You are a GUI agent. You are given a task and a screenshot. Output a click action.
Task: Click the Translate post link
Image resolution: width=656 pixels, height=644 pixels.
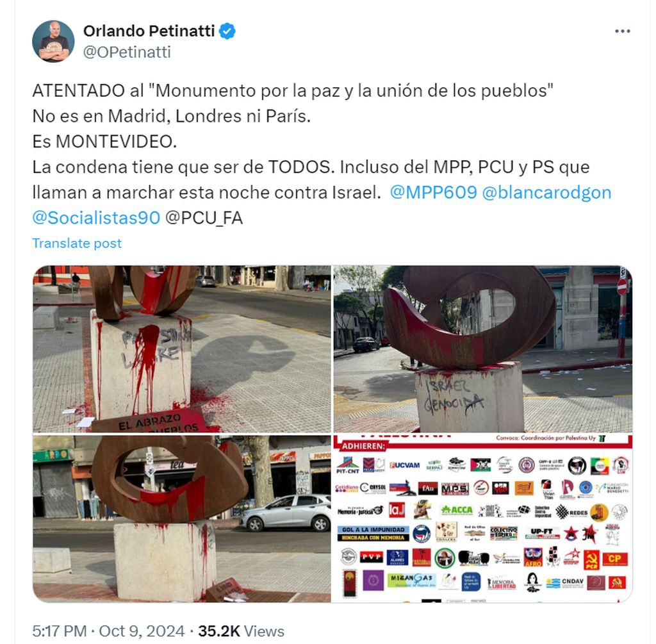[77, 243]
